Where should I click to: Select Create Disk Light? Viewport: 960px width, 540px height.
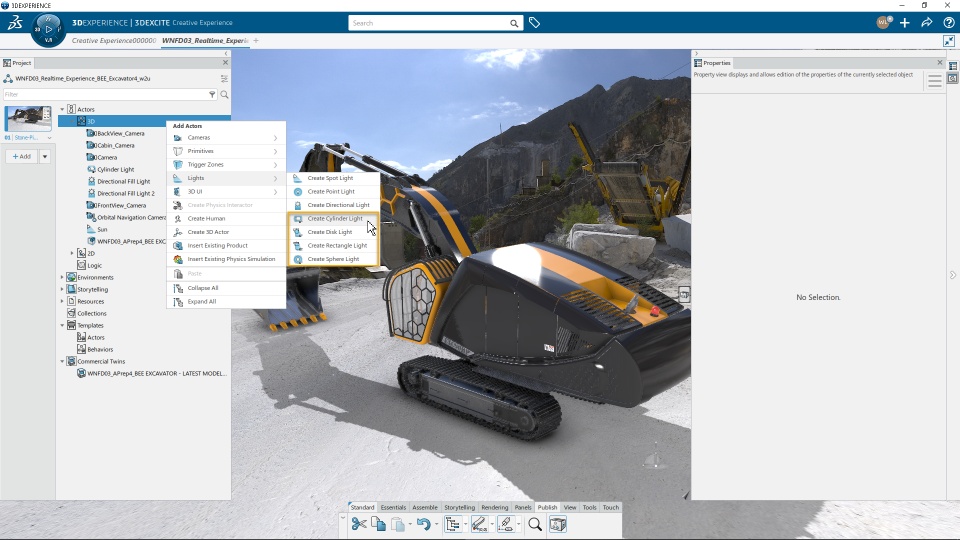tap(334, 232)
